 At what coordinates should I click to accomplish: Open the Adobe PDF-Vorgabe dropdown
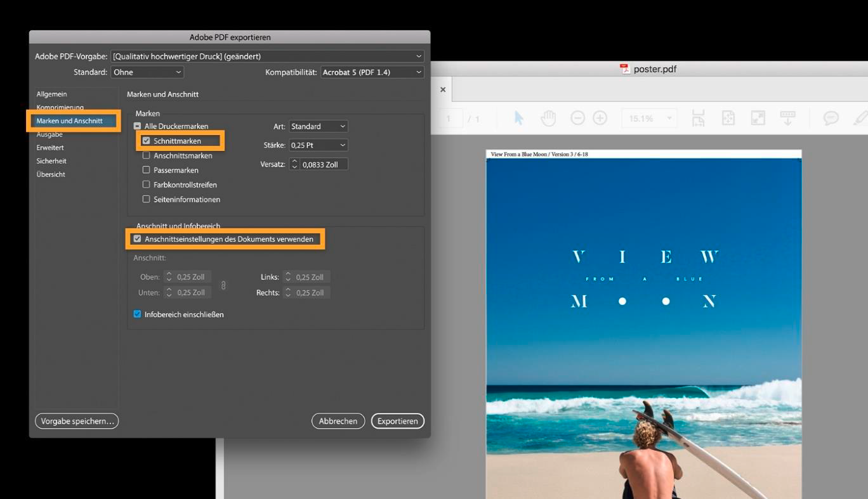[x=267, y=56]
